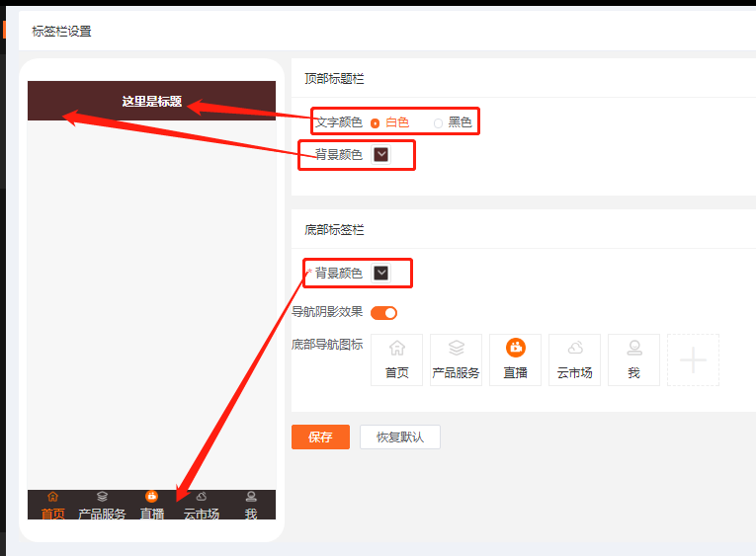Click the 恢复默认 button

400,437
